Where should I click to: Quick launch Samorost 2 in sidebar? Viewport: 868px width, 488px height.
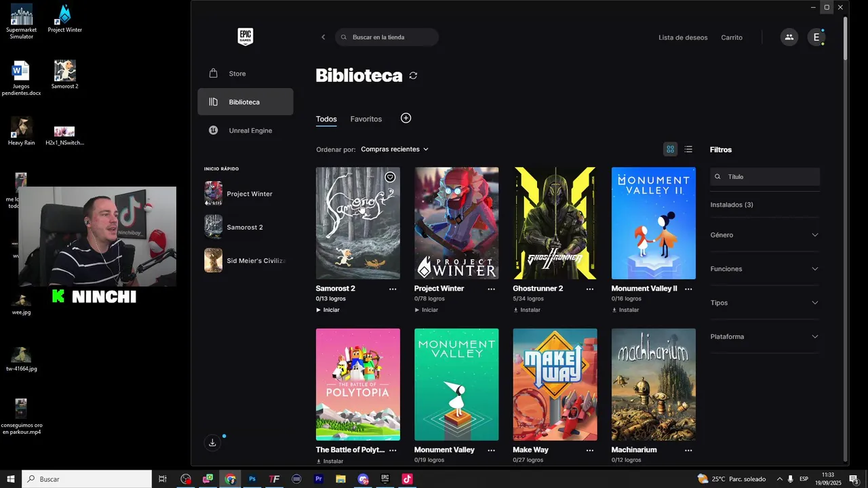pos(245,227)
